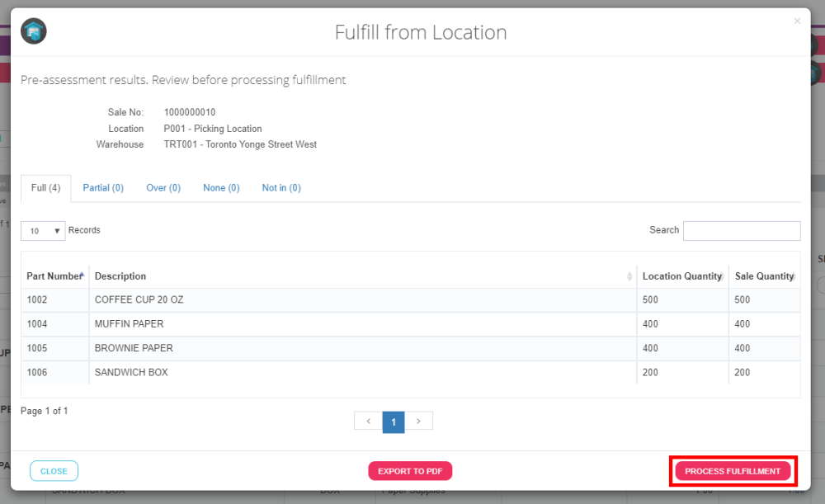Screen dimensions: 825x504
Task: Select the None (0) tab
Action: coord(221,188)
